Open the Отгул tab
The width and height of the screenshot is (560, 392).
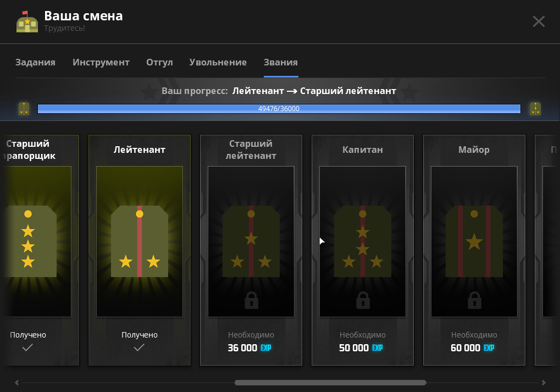coord(159,62)
